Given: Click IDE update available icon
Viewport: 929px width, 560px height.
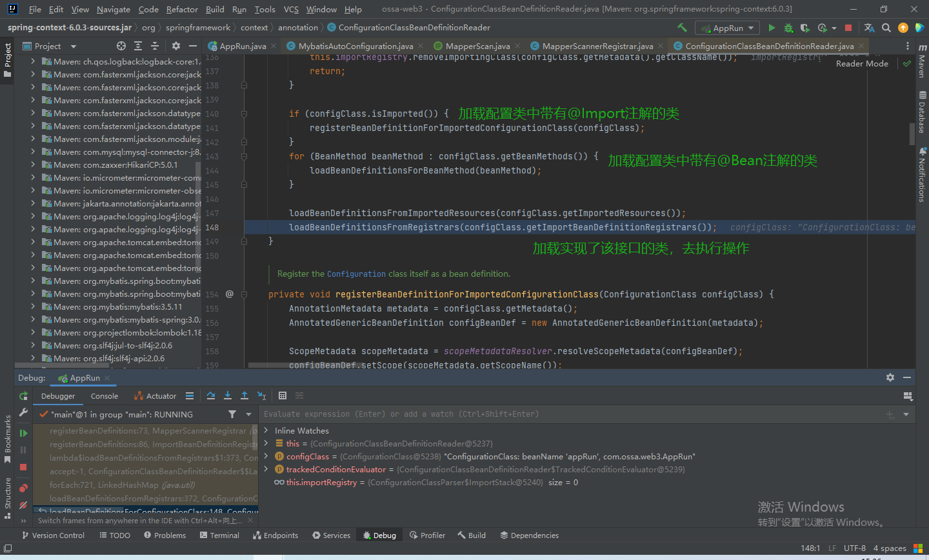Looking at the screenshot, I should click(903, 28).
